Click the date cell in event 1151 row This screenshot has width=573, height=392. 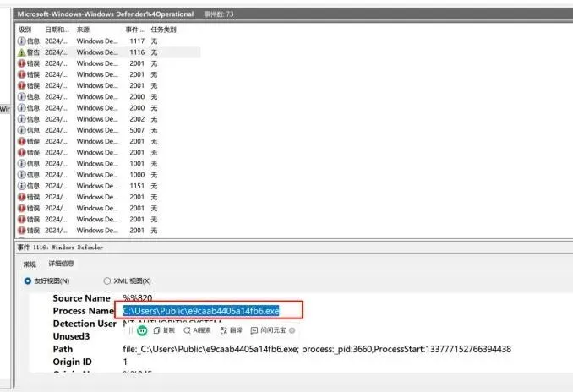56,186
